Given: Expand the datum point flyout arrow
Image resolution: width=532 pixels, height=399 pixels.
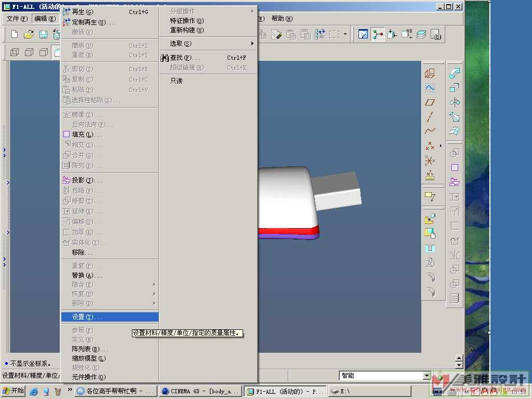Looking at the screenshot, I should [x=441, y=145].
